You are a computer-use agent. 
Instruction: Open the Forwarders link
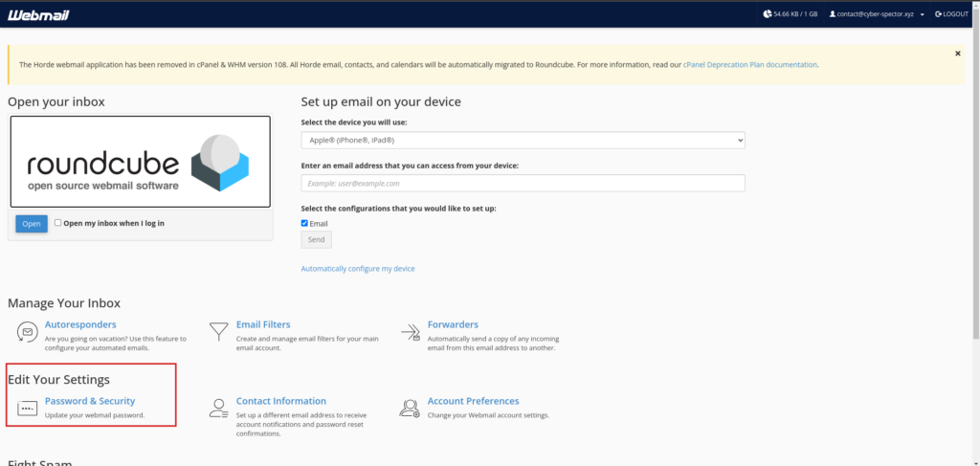[453, 324]
